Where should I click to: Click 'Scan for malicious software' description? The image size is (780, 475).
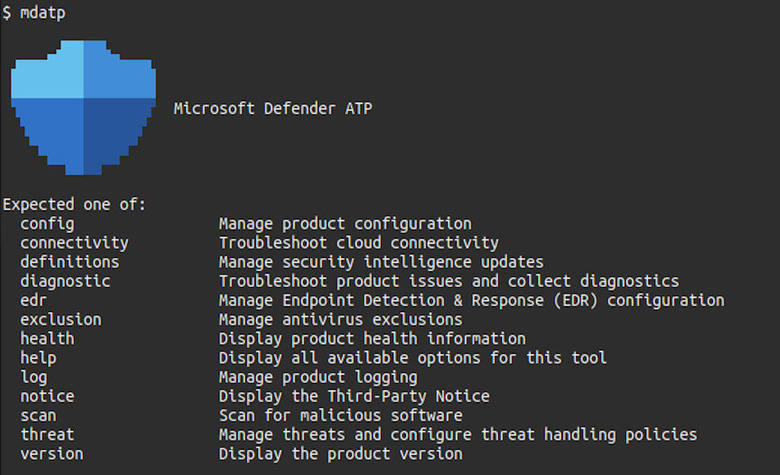click(341, 415)
